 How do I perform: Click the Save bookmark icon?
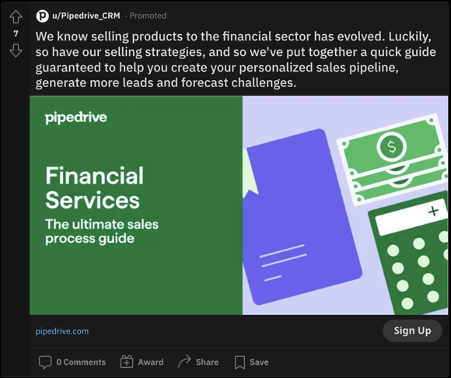[240, 362]
